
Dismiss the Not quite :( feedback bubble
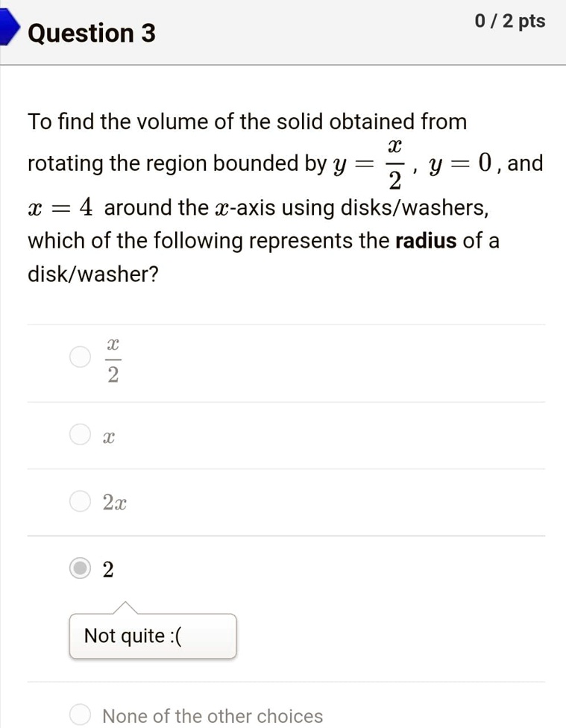click(x=152, y=636)
